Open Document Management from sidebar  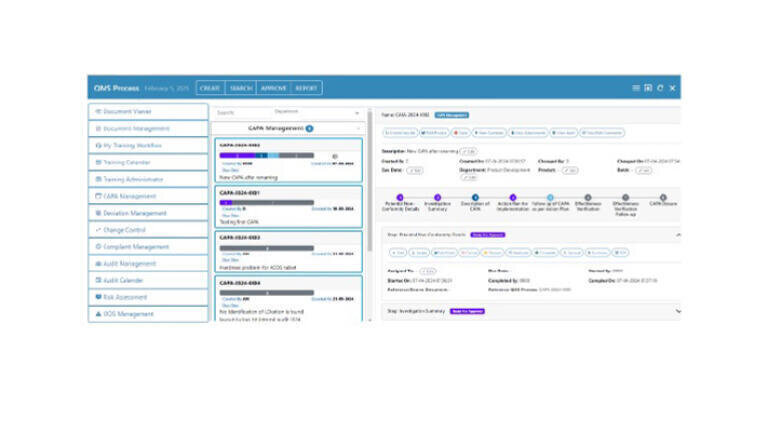pos(148,128)
